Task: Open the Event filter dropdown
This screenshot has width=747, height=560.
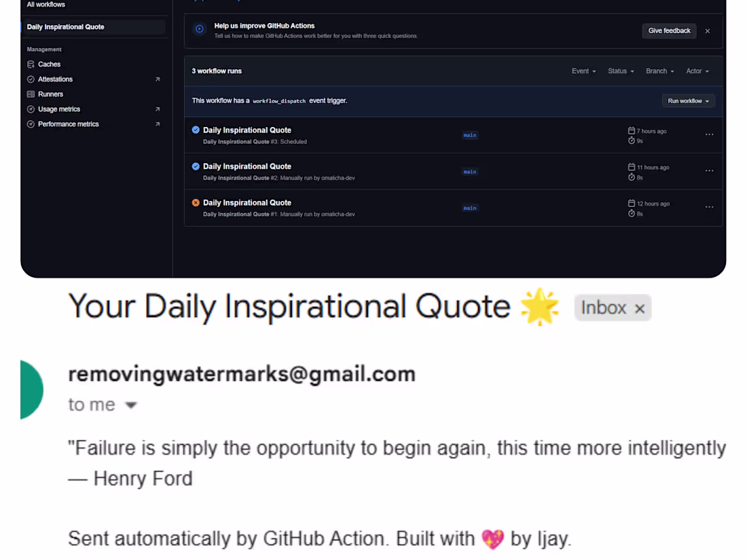Action: (583, 71)
